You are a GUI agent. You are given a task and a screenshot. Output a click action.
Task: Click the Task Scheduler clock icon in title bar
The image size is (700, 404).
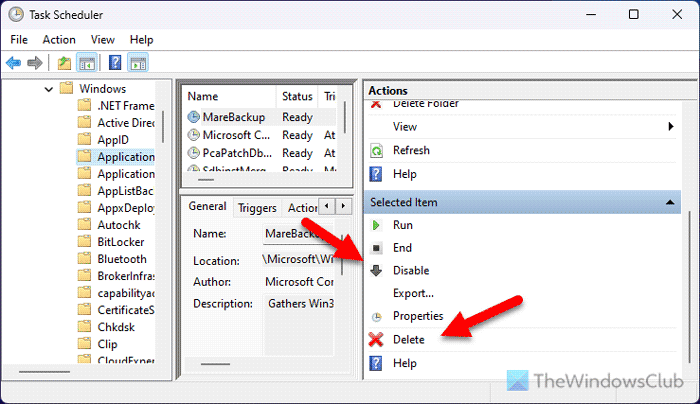click(16, 15)
